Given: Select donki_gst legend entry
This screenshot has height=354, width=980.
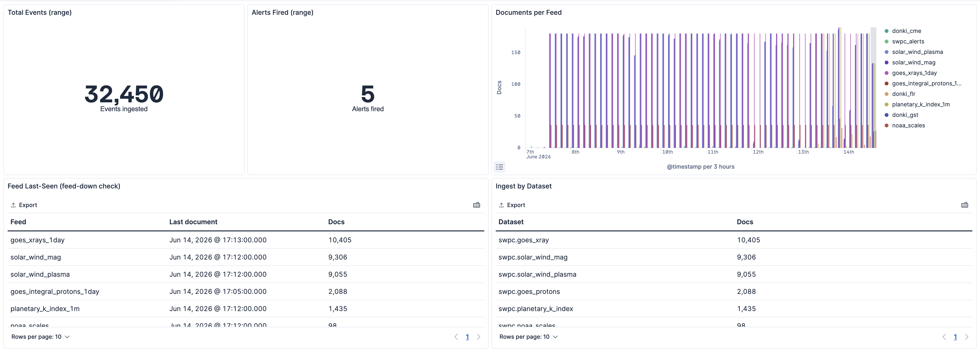Looking at the screenshot, I should pyautogui.click(x=905, y=115).
